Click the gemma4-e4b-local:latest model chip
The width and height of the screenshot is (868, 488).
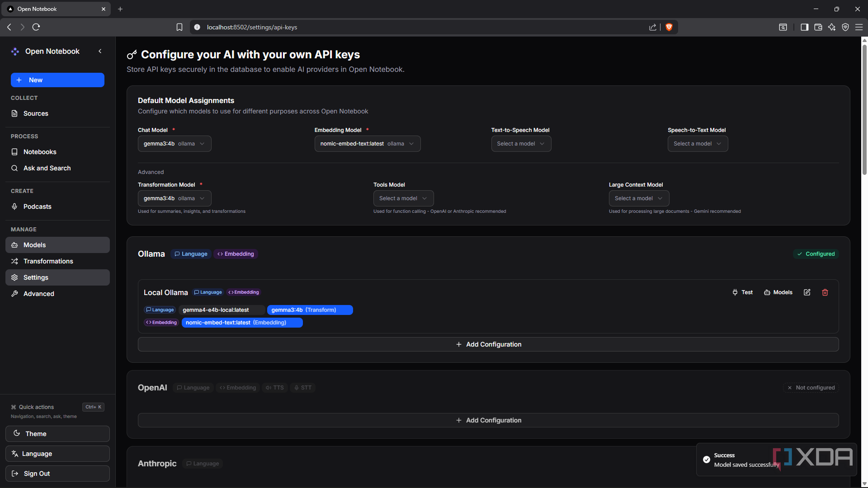(x=222, y=310)
